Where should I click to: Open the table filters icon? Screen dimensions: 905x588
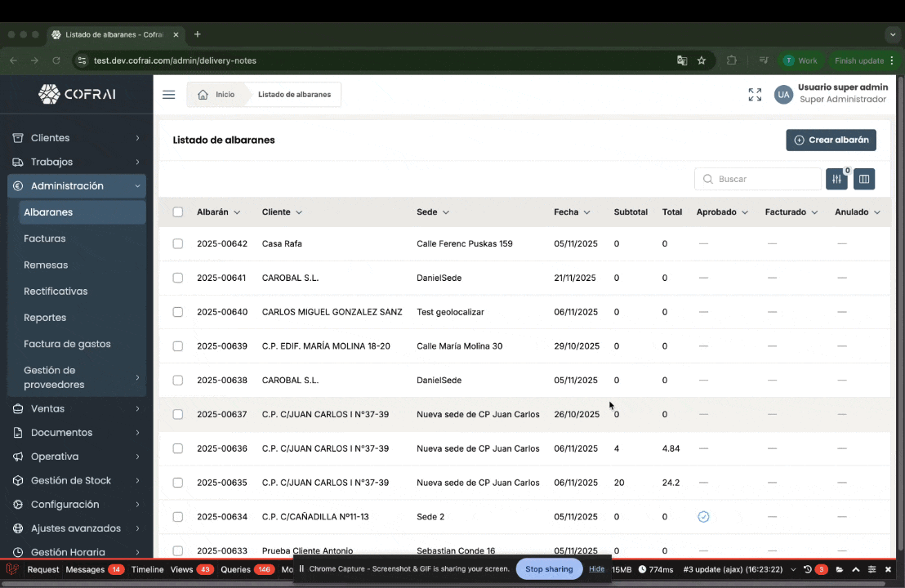pos(836,179)
